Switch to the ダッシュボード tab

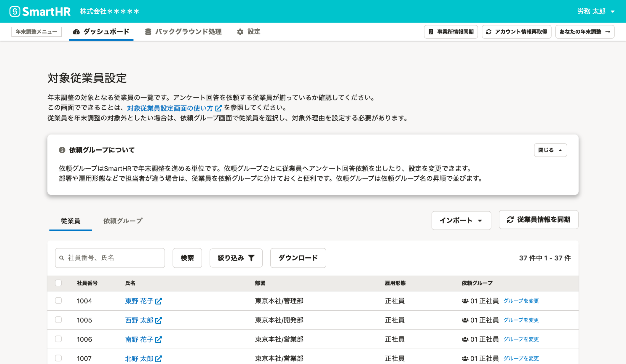101,32
